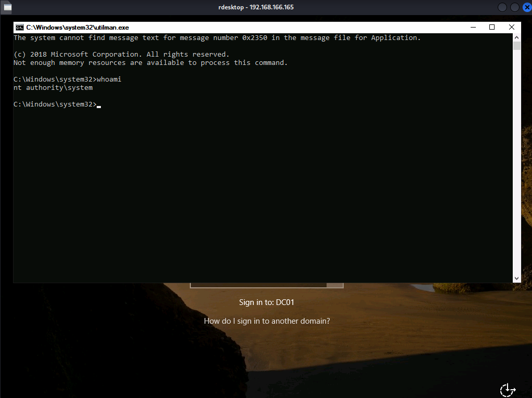Click the 'nt authority\system' output line
Image resolution: width=532 pixels, height=398 pixels.
pyautogui.click(x=53, y=88)
